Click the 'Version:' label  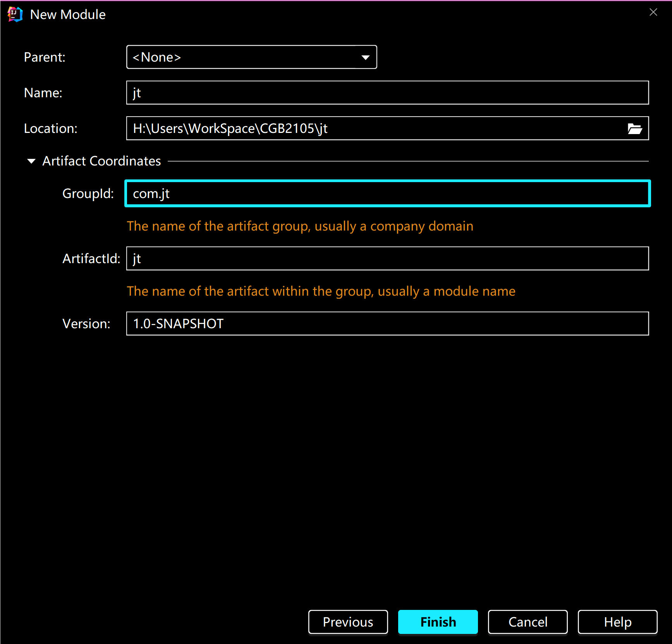pos(86,324)
